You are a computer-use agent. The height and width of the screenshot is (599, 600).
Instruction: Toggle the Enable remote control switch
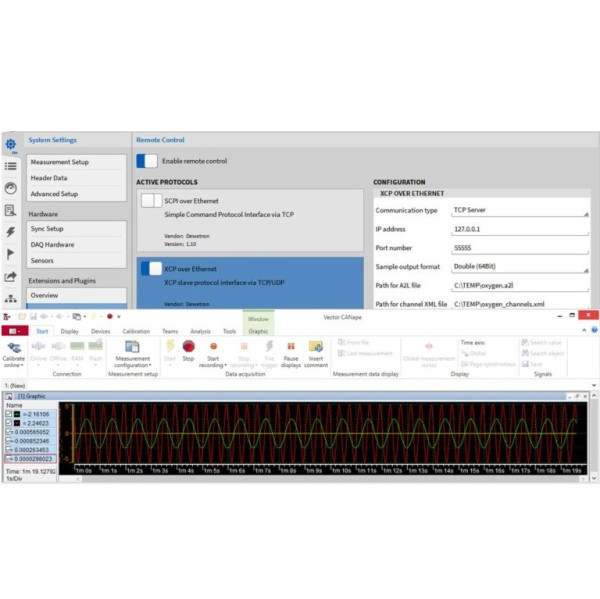click(x=148, y=161)
